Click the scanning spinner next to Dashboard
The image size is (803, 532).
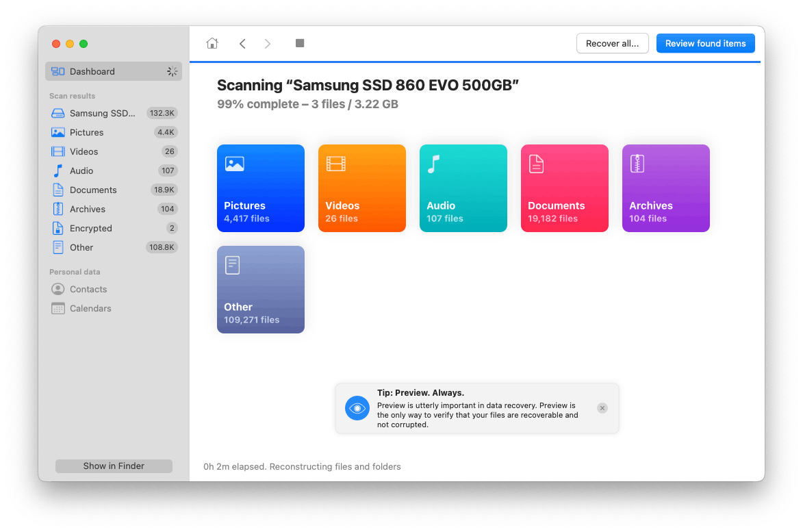click(172, 71)
